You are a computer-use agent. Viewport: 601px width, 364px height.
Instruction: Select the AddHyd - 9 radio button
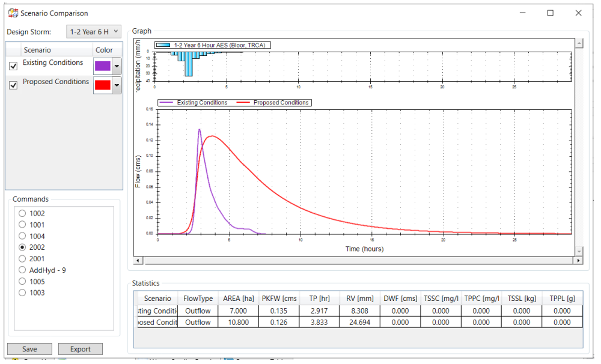tap(22, 270)
